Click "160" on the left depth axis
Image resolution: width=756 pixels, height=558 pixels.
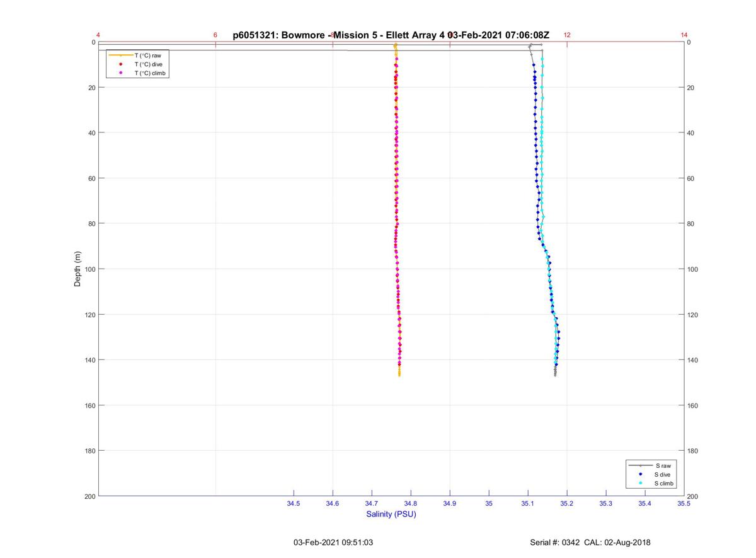point(89,405)
